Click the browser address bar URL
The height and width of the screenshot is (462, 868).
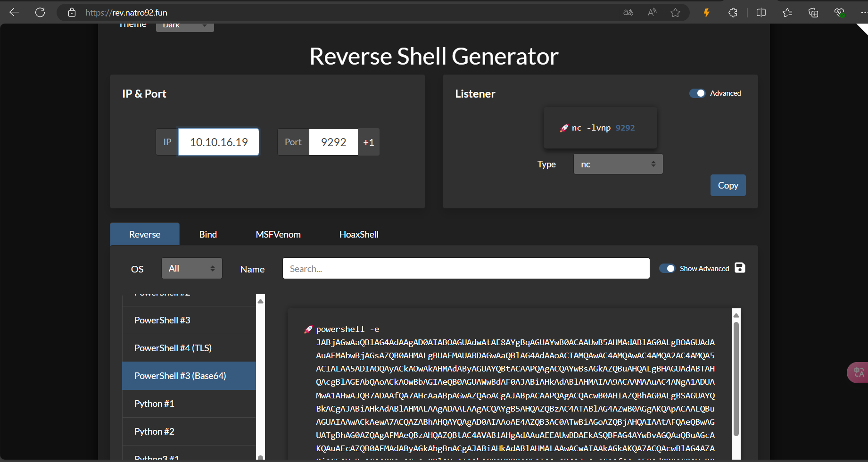126,13
